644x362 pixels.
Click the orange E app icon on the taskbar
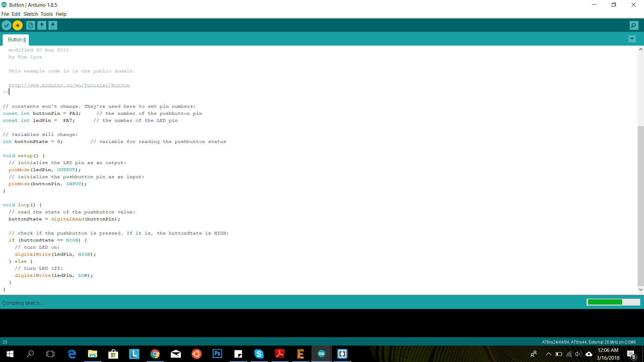click(301, 354)
